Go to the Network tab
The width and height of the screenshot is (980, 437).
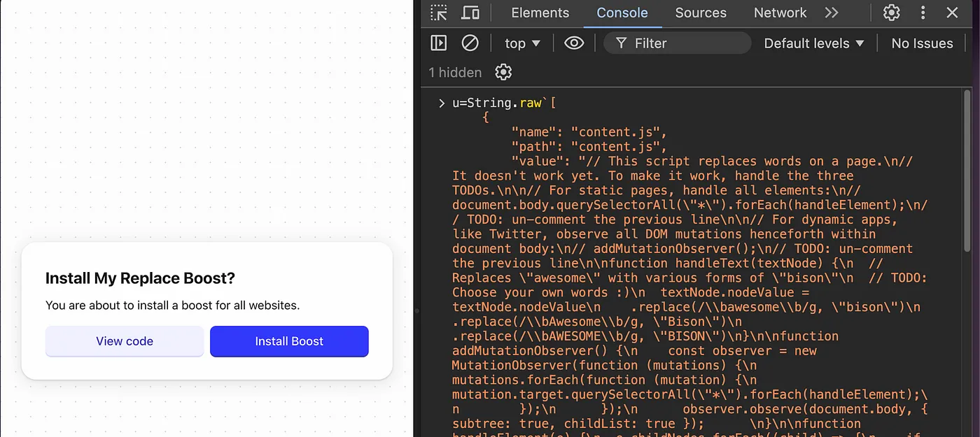tap(780, 13)
